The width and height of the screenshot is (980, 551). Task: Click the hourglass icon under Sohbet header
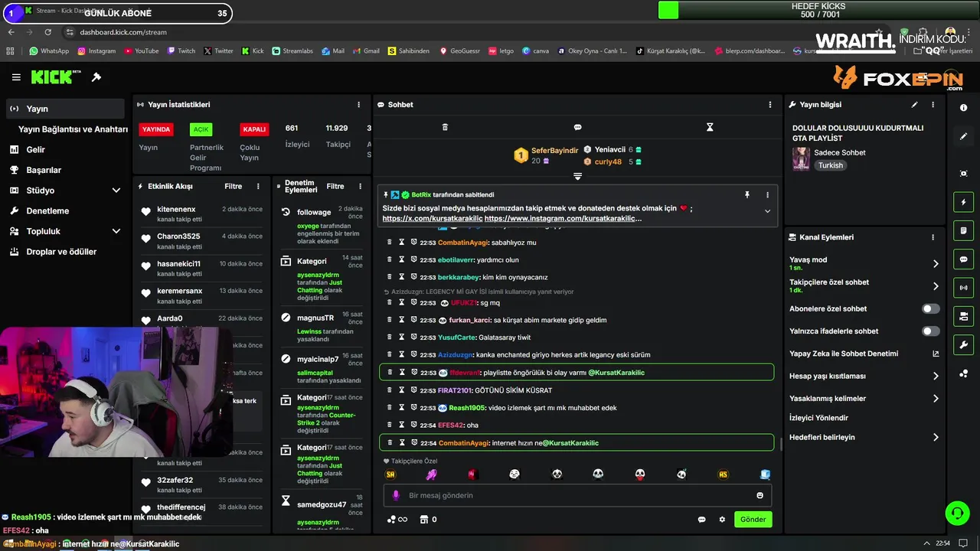pos(710,127)
